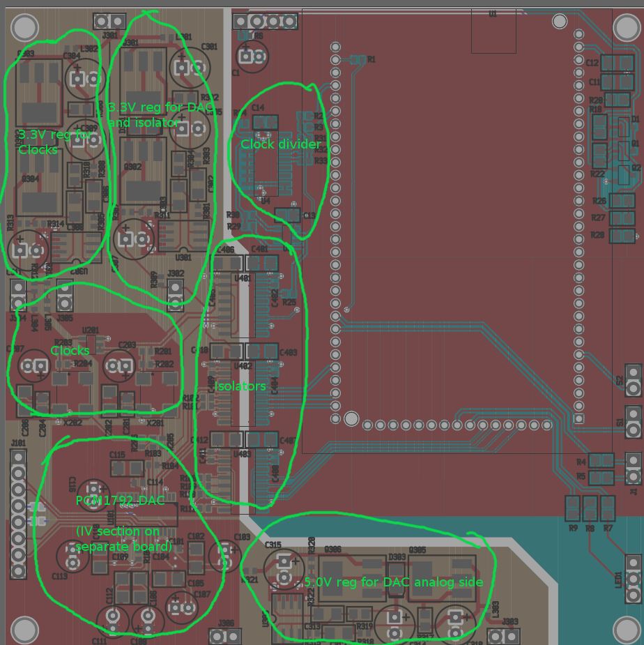Select the C412 capacitor footprint
This screenshot has height=645, width=644.
[x=227, y=439]
